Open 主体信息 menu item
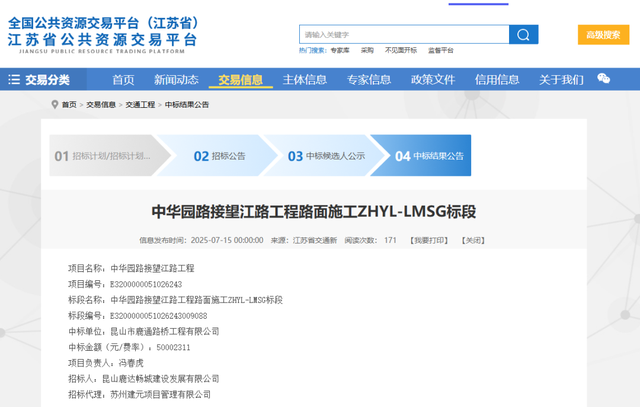 tap(305, 80)
